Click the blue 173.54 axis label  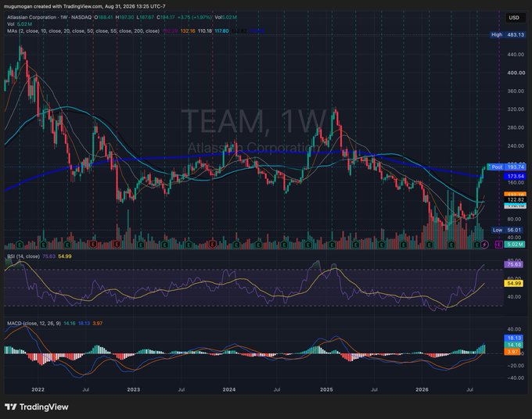[x=515, y=177]
